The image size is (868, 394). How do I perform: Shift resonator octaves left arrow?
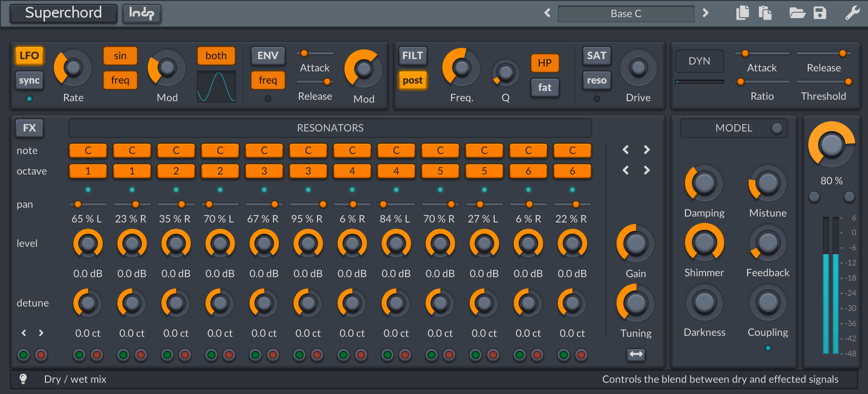[625, 170]
